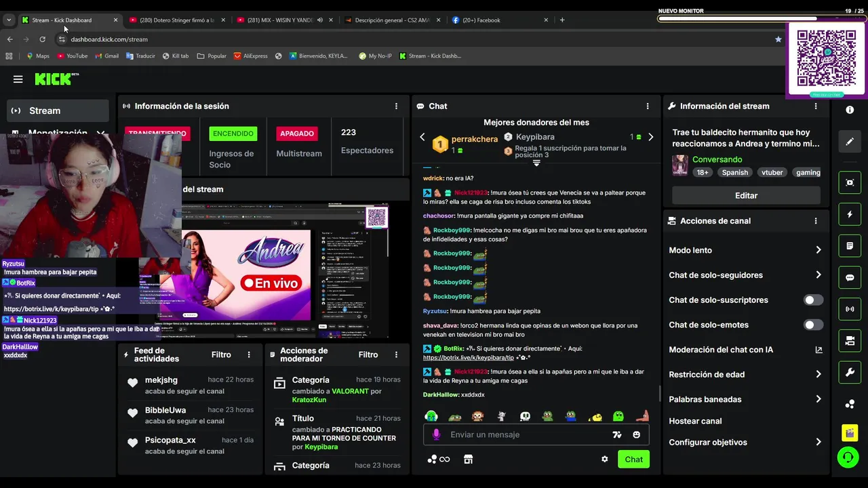Toggle Chat de solo-suscriptores switch
Screen dimensions: 868x488
coord(813,300)
